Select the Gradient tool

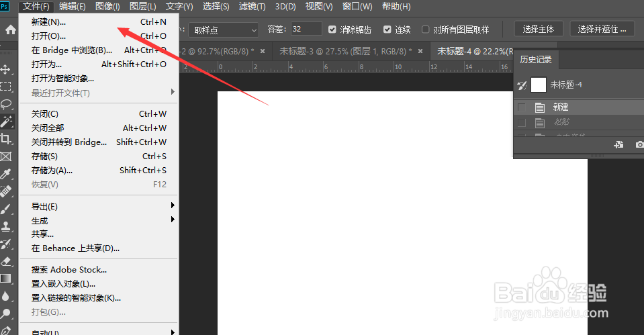coord(6,279)
